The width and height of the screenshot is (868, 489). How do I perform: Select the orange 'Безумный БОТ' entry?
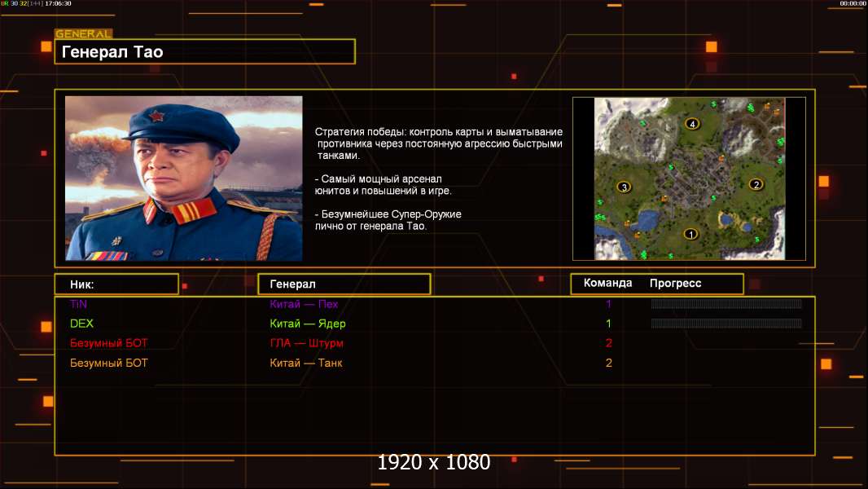pyautogui.click(x=109, y=363)
